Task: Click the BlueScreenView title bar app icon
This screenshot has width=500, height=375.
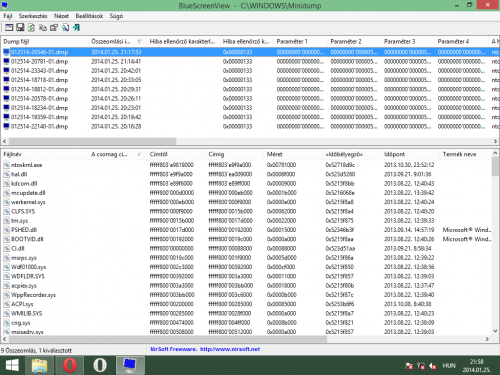Action: coord(5,5)
